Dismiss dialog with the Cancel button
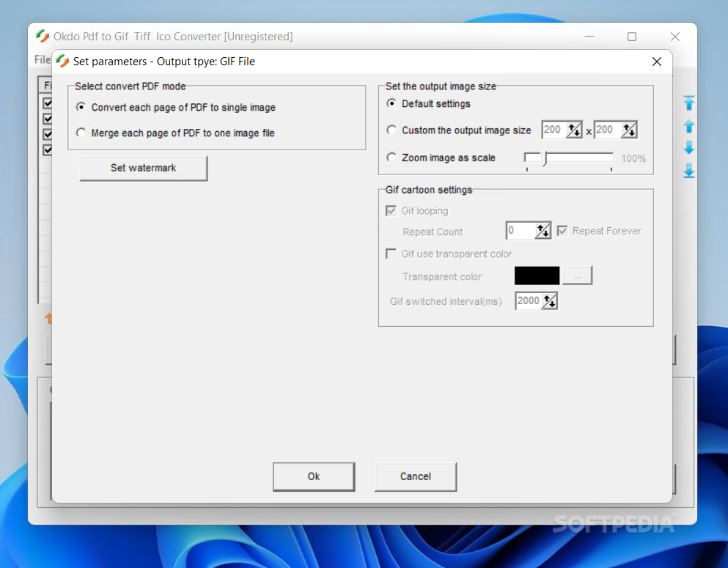 click(416, 476)
